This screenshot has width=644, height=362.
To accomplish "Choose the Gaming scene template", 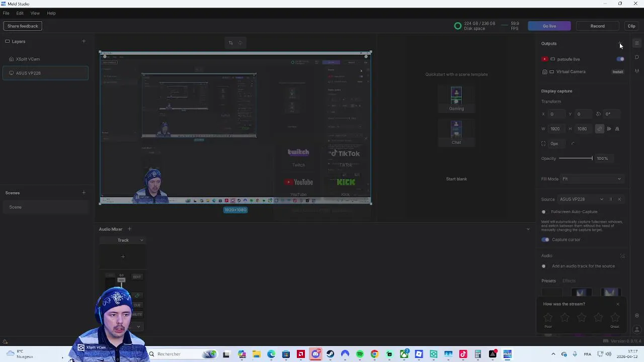I will [x=456, y=99].
